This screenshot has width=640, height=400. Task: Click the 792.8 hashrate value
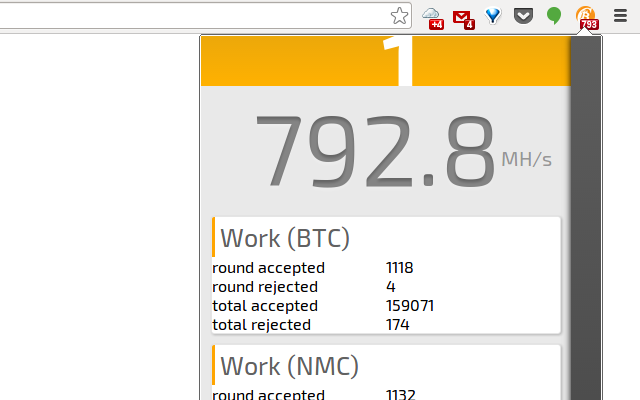click(x=375, y=151)
